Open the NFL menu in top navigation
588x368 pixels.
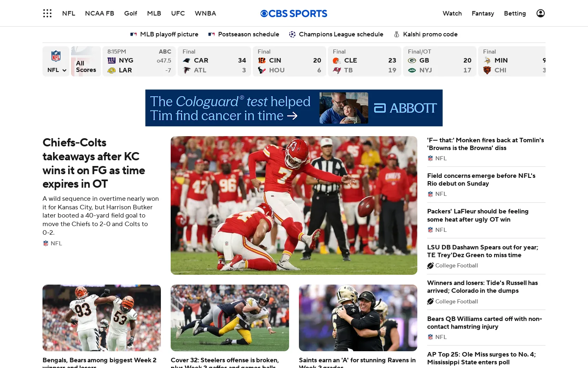click(x=69, y=13)
